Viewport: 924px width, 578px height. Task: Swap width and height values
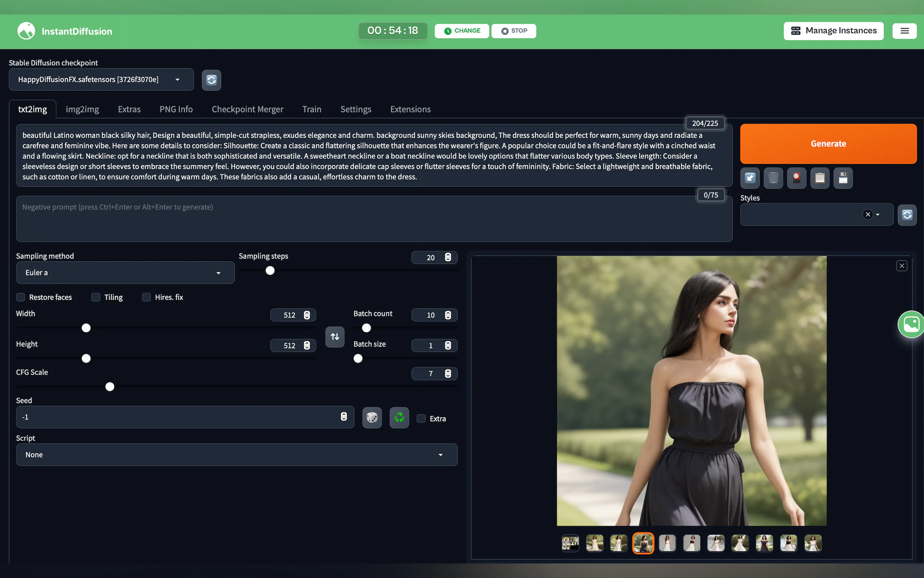point(335,337)
